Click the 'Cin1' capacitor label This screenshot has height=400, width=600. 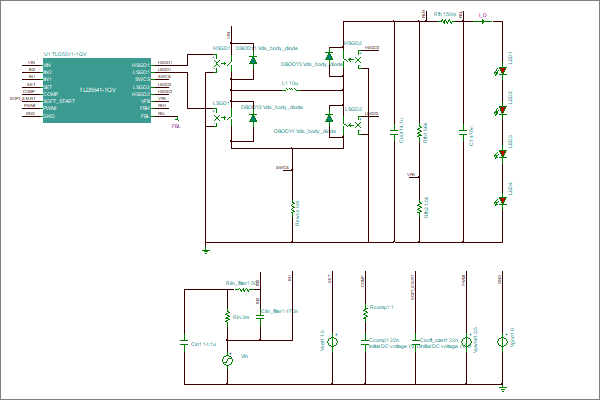click(x=203, y=344)
